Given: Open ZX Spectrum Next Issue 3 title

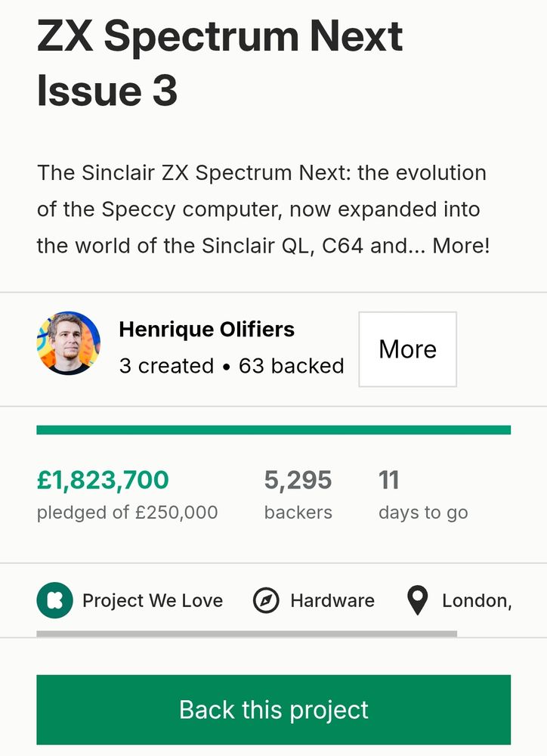Looking at the screenshot, I should point(220,64).
